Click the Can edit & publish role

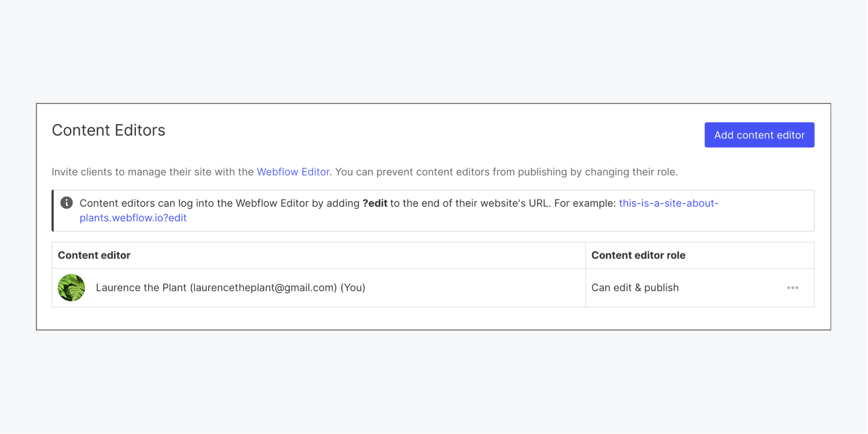(x=635, y=288)
